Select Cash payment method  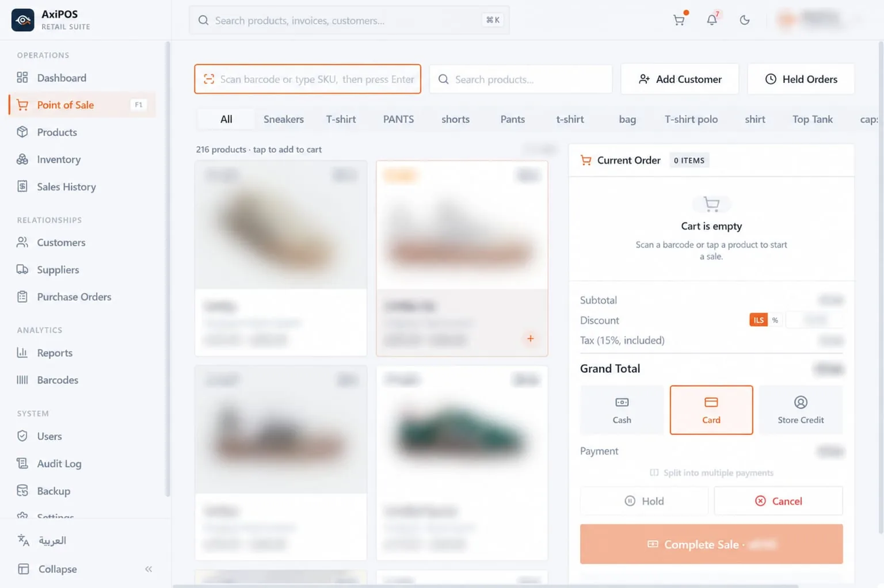[x=622, y=410]
